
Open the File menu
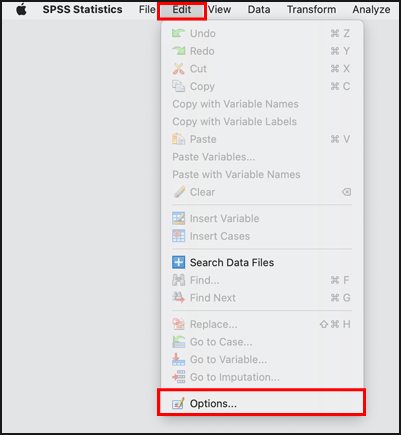(x=147, y=10)
